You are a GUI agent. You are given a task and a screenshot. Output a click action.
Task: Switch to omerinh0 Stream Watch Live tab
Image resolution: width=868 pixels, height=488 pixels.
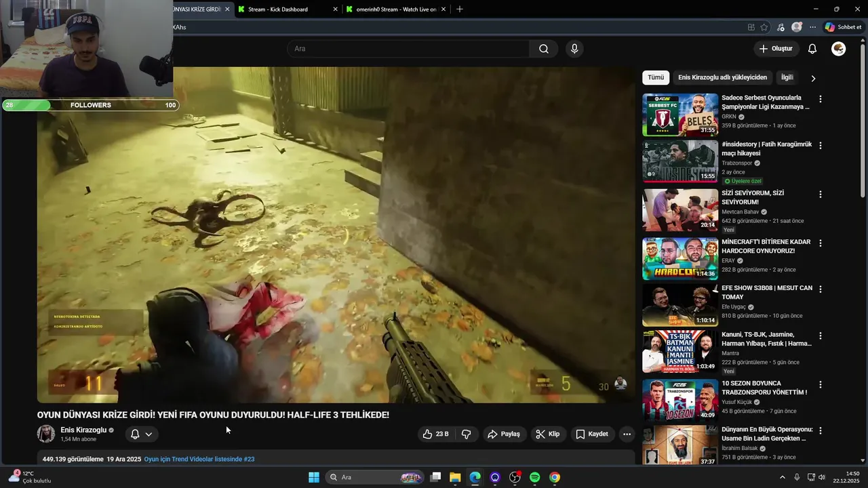397,9
